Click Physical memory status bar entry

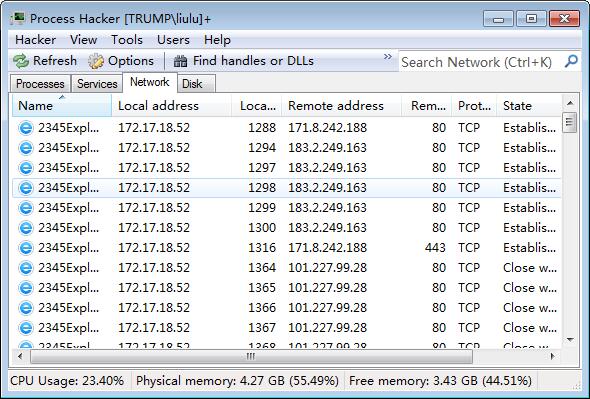(237, 381)
